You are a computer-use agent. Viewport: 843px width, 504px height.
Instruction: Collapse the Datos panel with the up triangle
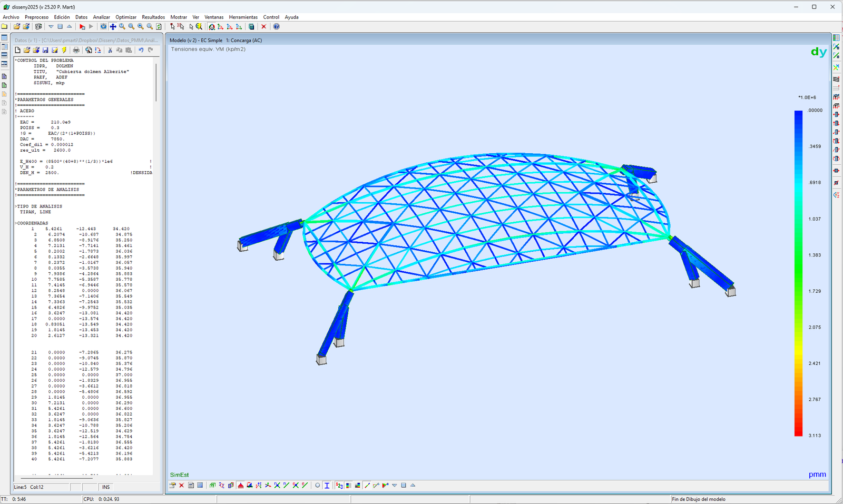[68, 26]
